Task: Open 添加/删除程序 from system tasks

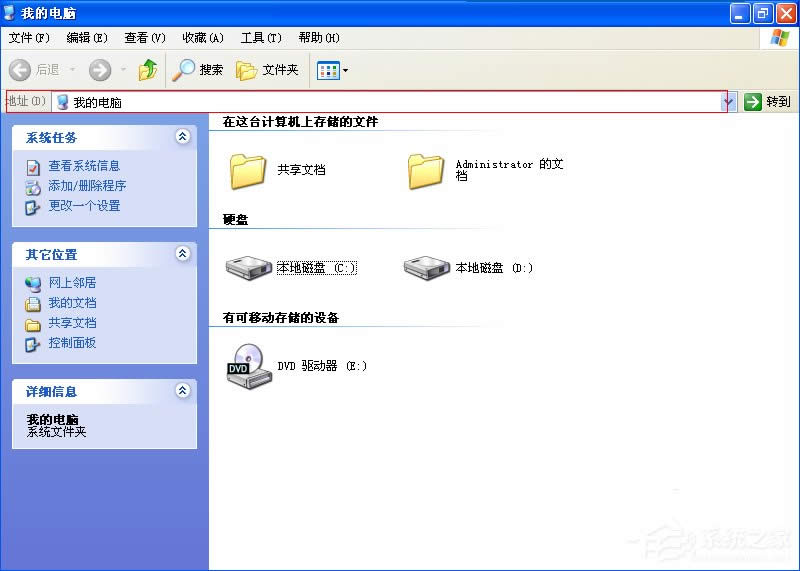Action: click(x=87, y=186)
